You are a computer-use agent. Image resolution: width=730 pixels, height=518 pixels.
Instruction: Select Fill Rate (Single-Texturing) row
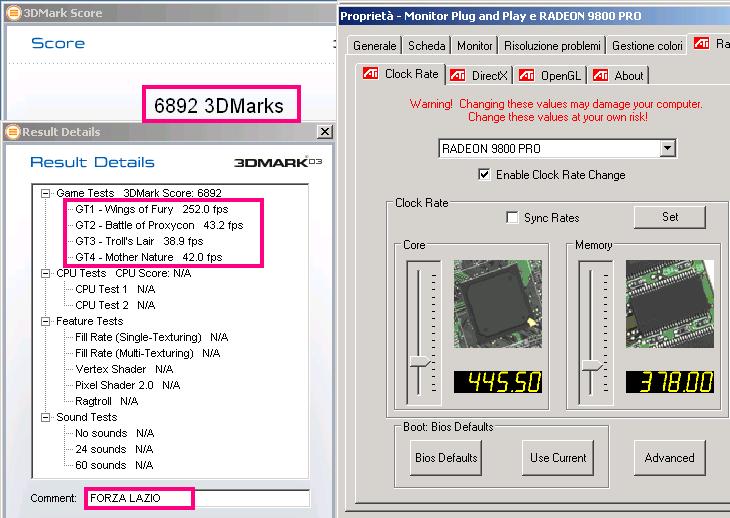tap(151, 337)
